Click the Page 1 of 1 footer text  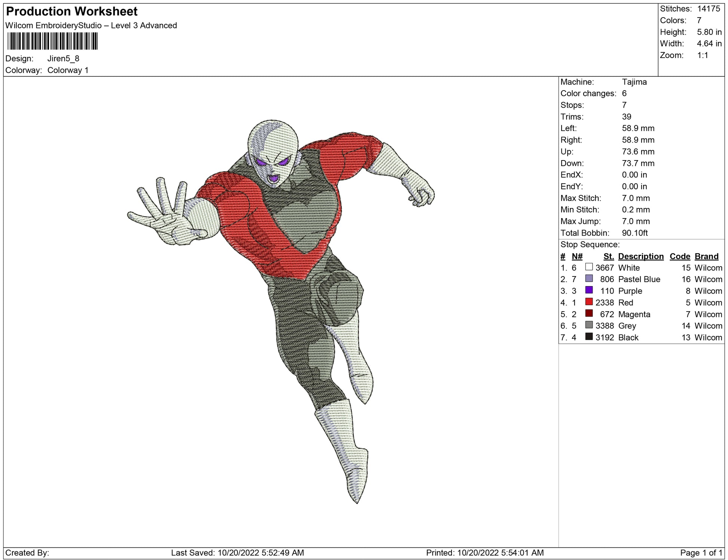701,553
